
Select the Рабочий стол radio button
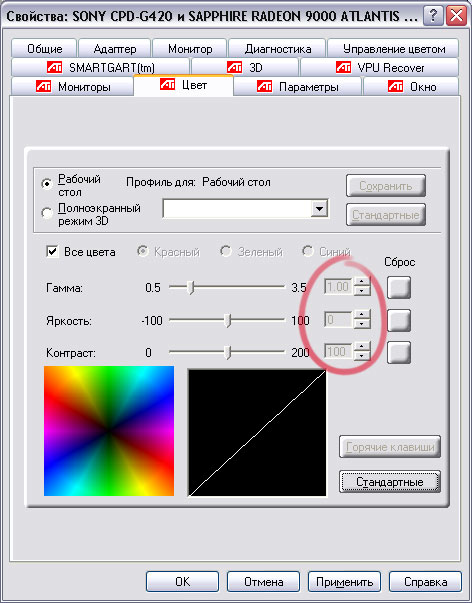click(47, 184)
